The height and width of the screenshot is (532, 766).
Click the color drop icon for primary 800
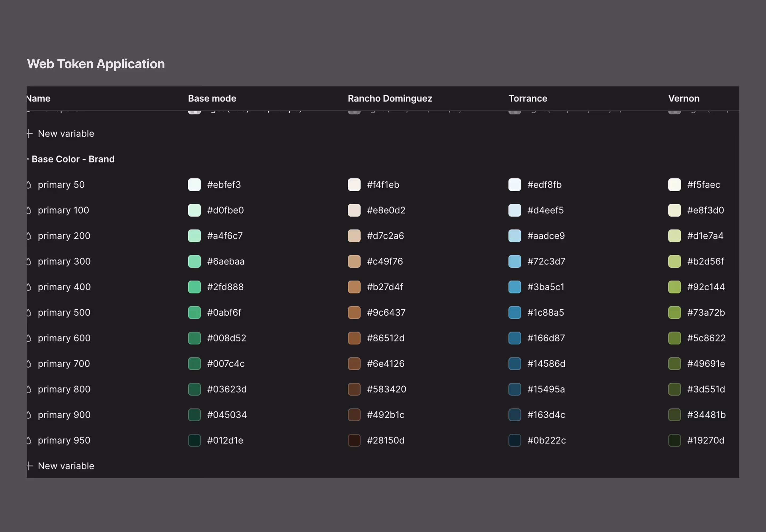coord(29,389)
